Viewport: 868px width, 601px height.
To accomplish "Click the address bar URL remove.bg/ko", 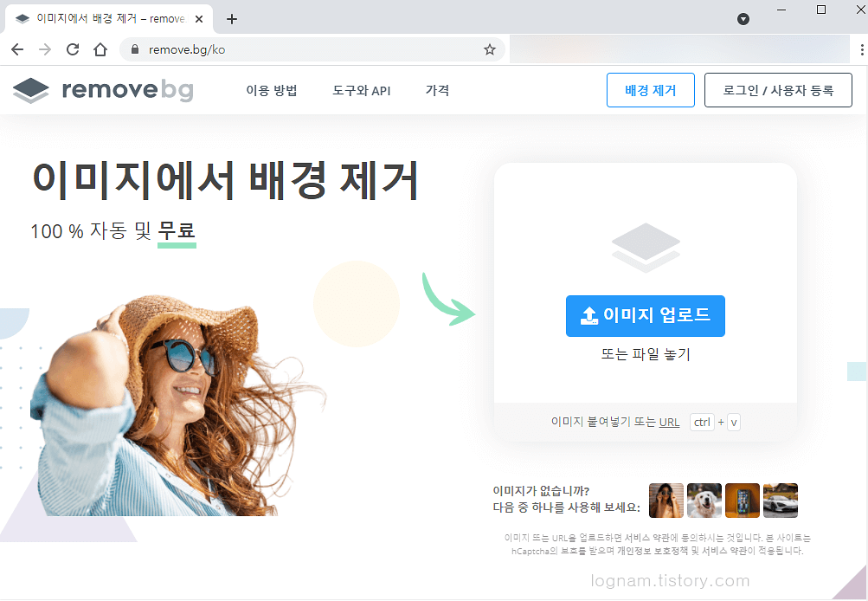I will click(x=187, y=50).
